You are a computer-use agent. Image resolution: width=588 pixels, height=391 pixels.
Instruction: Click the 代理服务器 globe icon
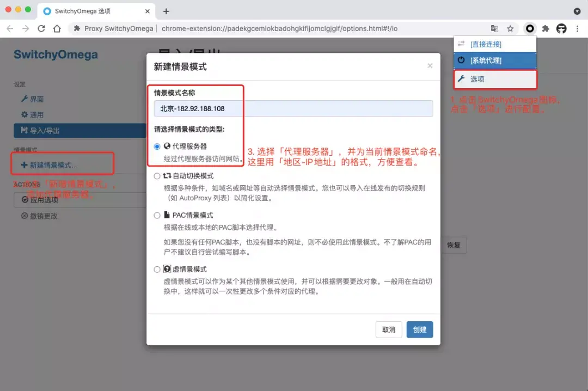tap(167, 146)
